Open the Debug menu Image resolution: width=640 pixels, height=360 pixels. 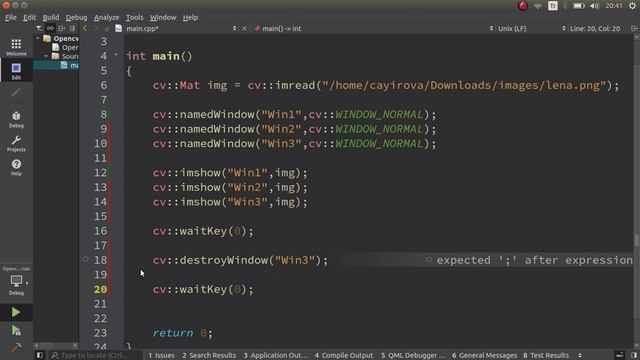click(x=76, y=17)
